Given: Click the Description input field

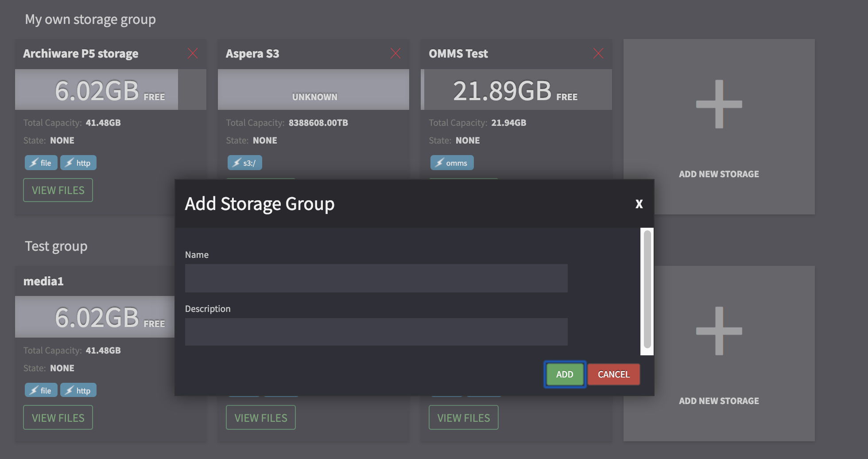Looking at the screenshot, I should click(x=376, y=332).
